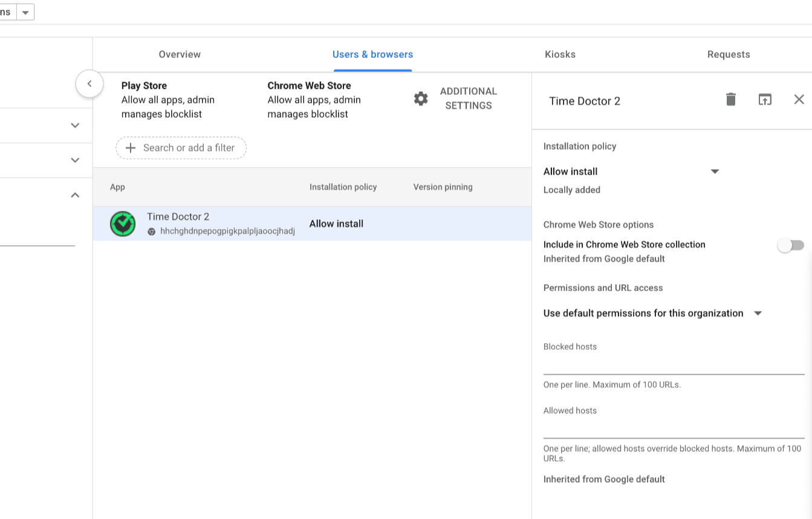
Task: Click the Installation policy column header
Action: (343, 187)
